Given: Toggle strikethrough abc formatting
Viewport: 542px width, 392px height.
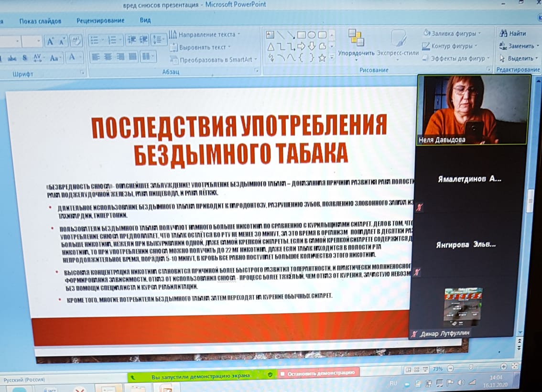Looking at the screenshot, I should coord(12,58).
